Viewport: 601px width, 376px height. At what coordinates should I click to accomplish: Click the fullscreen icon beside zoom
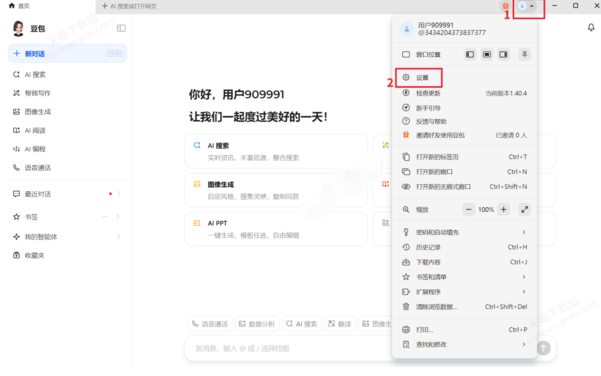tap(524, 210)
